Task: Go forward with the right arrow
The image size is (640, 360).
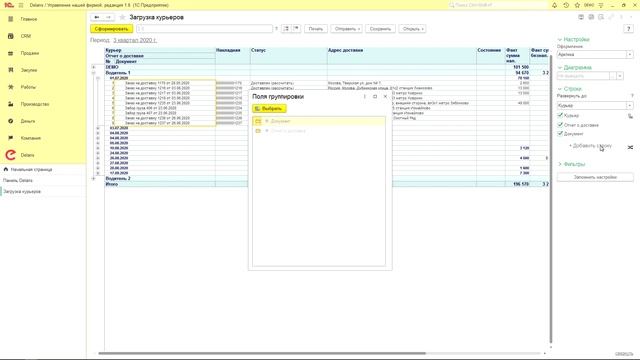Action: (108, 17)
